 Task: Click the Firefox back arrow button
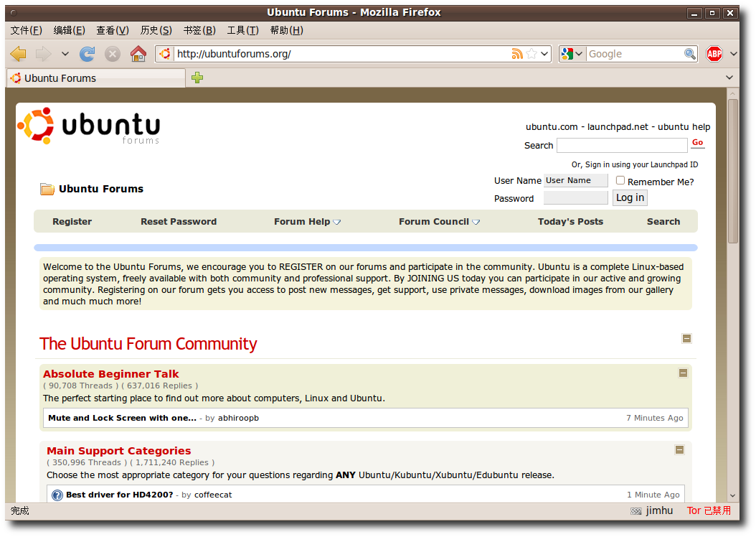coord(19,54)
